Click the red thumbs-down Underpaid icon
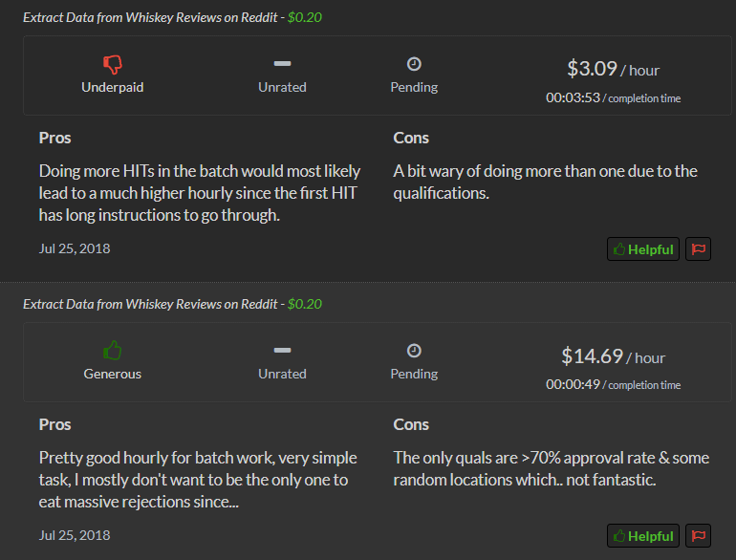Viewport: 736px width, 560px height. tap(113, 64)
